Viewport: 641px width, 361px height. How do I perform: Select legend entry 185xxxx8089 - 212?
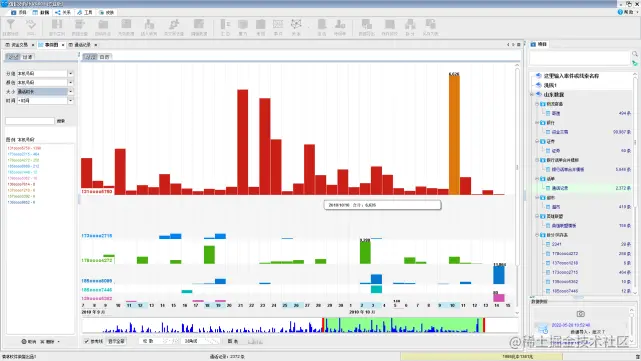pyautogui.click(x=23, y=166)
